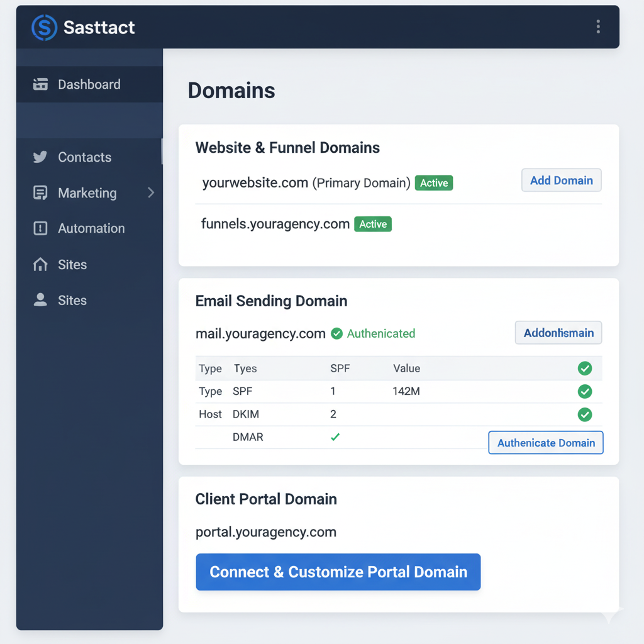Click the bird icon beside Contacts

click(x=40, y=157)
